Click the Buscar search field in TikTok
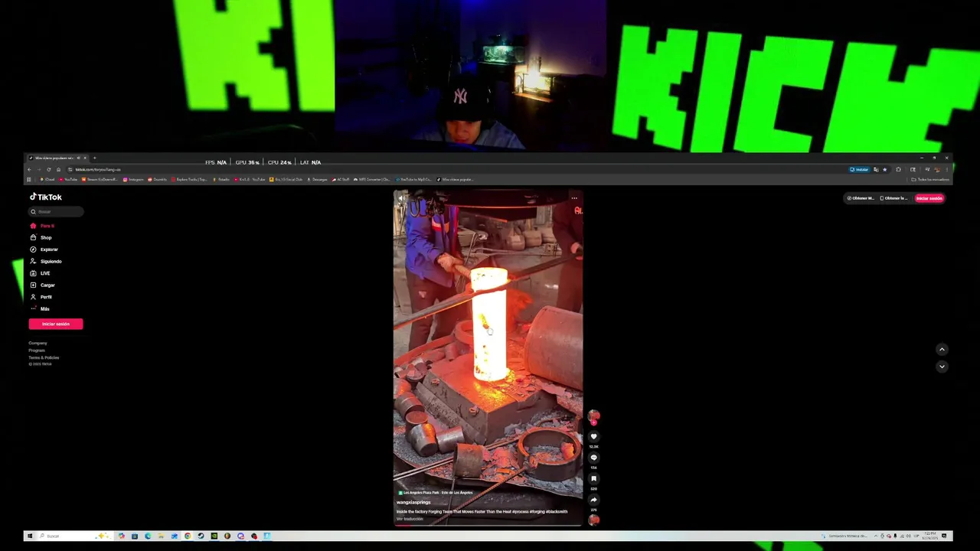This screenshot has height=551, width=980. tap(56, 212)
